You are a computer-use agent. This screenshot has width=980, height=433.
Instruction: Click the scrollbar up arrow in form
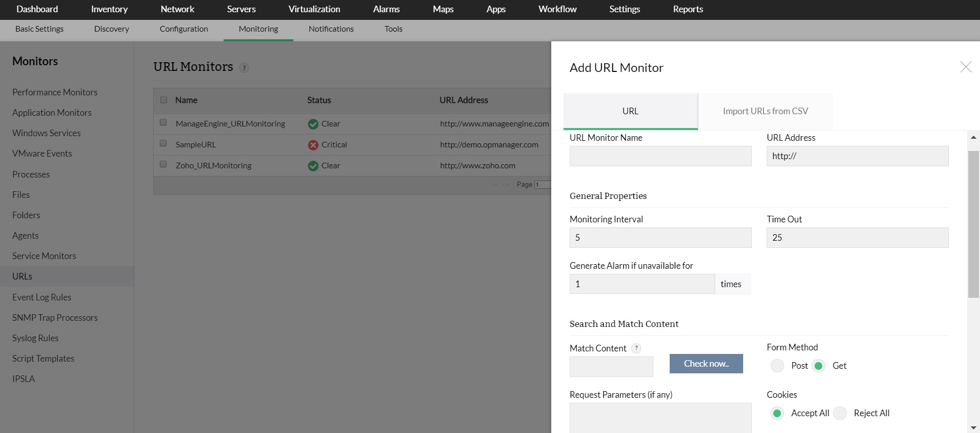pyautogui.click(x=973, y=137)
